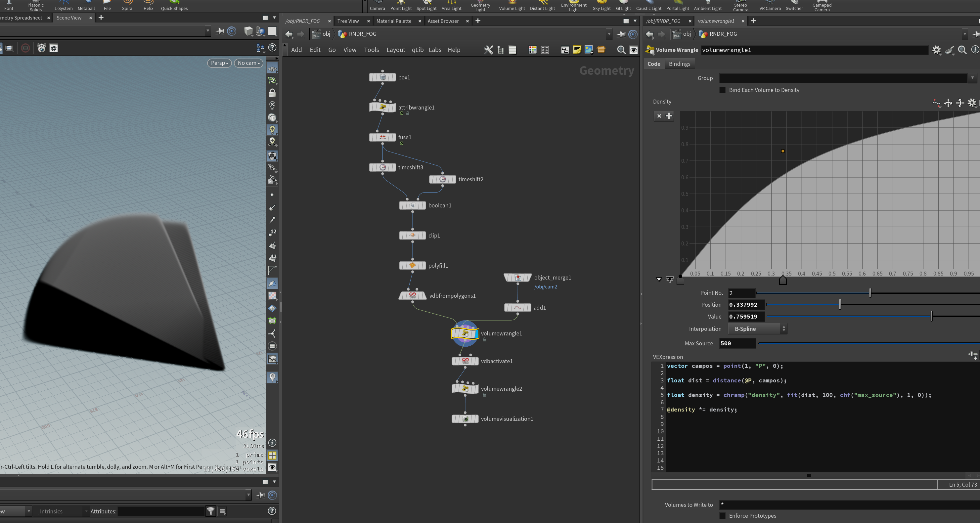Toggle the viewport display eye icon
The width and height of the screenshot is (980, 523).
272,467
